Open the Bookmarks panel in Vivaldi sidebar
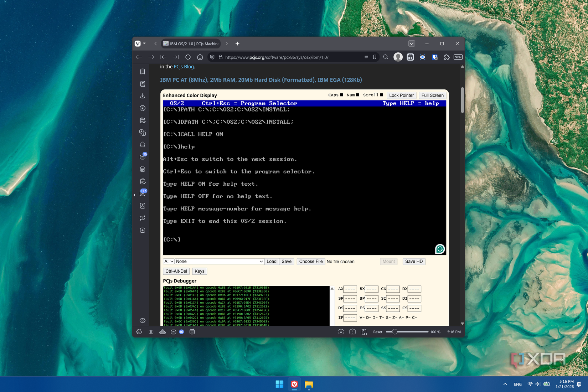The image size is (588, 392). click(143, 71)
